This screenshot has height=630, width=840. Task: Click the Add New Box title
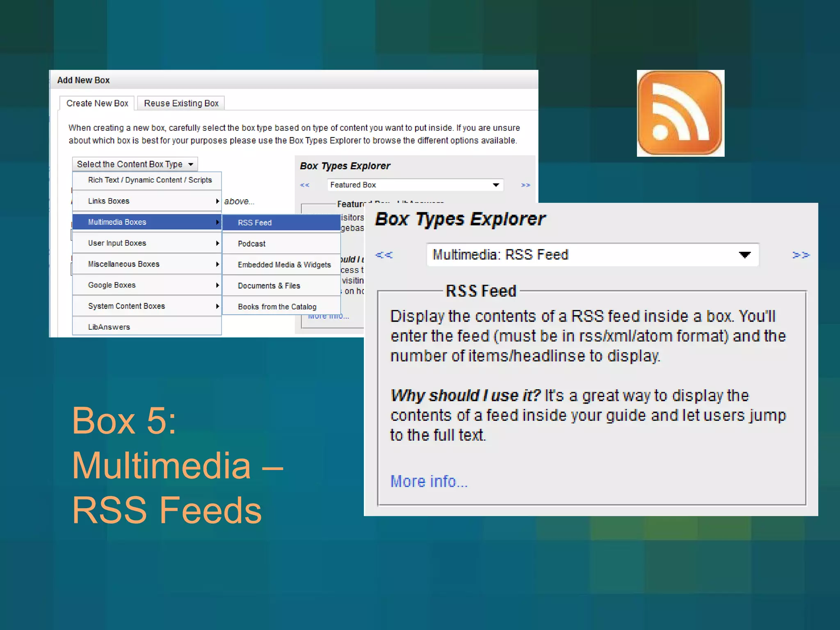[83, 80]
